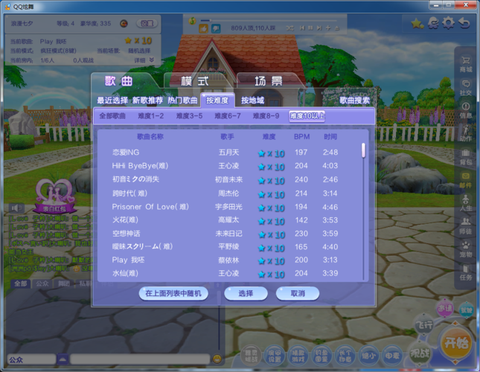480x372 pixels.
Task: Click 在上面列表中随机 random button
Action: pos(173,293)
